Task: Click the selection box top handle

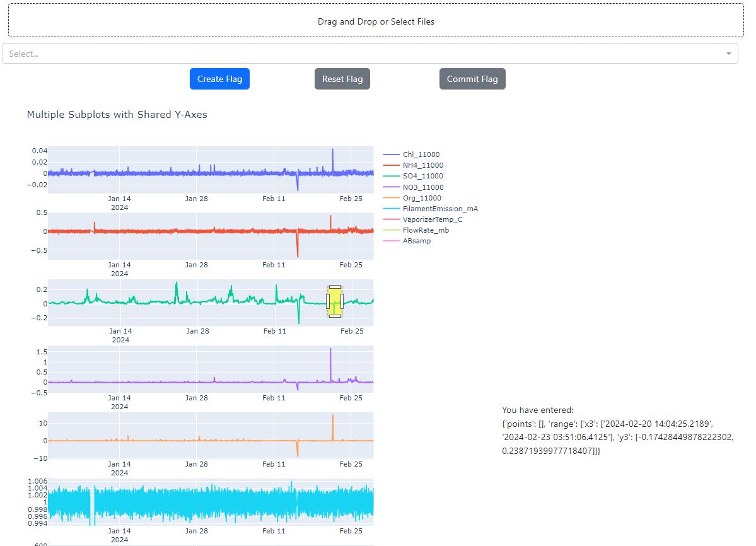Action: [335, 287]
